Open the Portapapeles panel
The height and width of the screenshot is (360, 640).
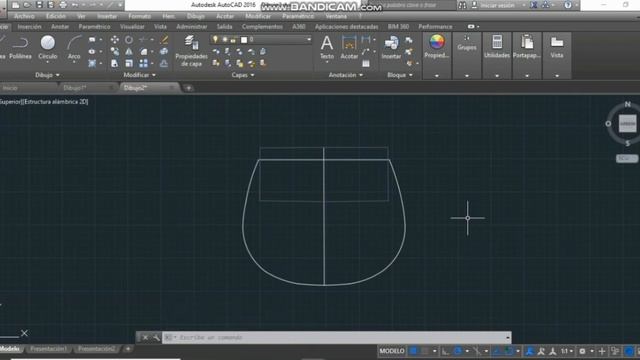tap(527, 47)
